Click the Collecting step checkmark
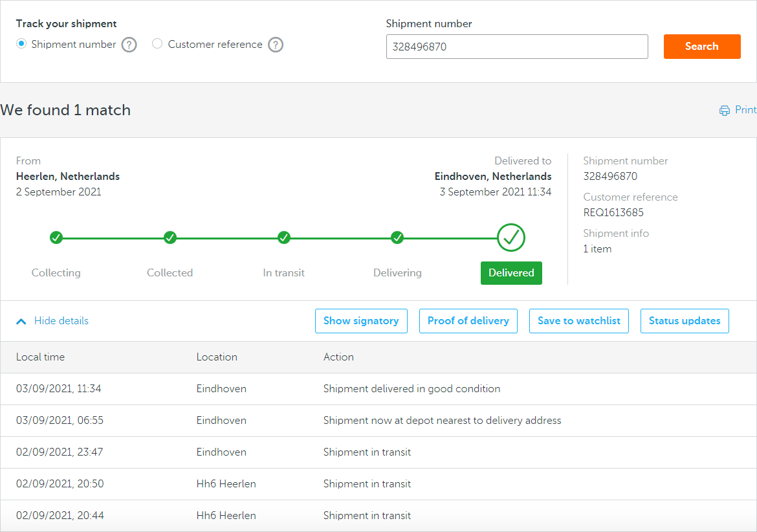 pos(56,238)
